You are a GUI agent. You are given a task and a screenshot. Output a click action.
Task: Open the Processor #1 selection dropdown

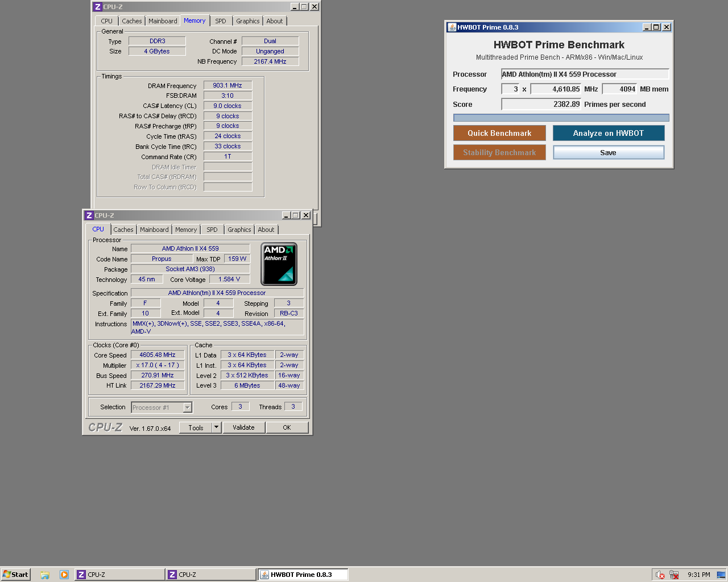pyautogui.click(x=162, y=408)
